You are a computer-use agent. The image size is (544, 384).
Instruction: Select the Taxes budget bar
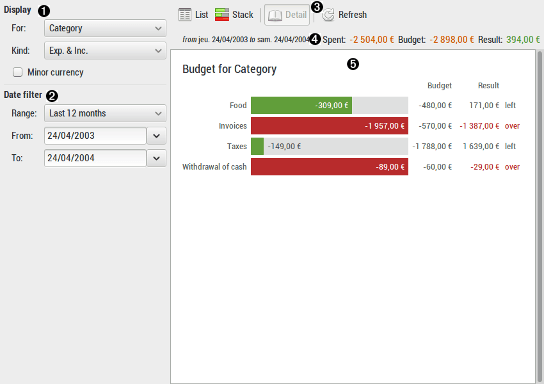pyautogui.click(x=330, y=146)
